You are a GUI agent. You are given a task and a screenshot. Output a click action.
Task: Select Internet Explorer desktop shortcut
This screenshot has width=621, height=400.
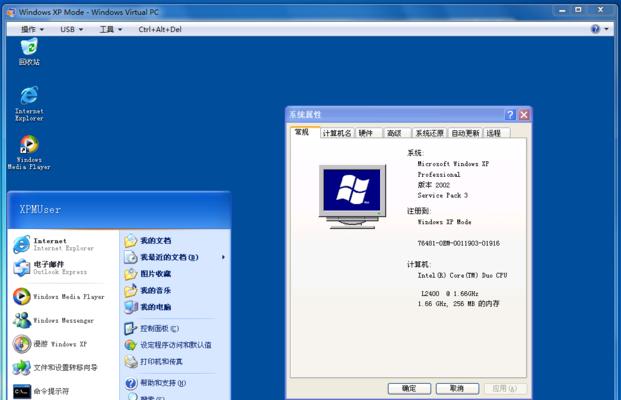(x=29, y=103)
